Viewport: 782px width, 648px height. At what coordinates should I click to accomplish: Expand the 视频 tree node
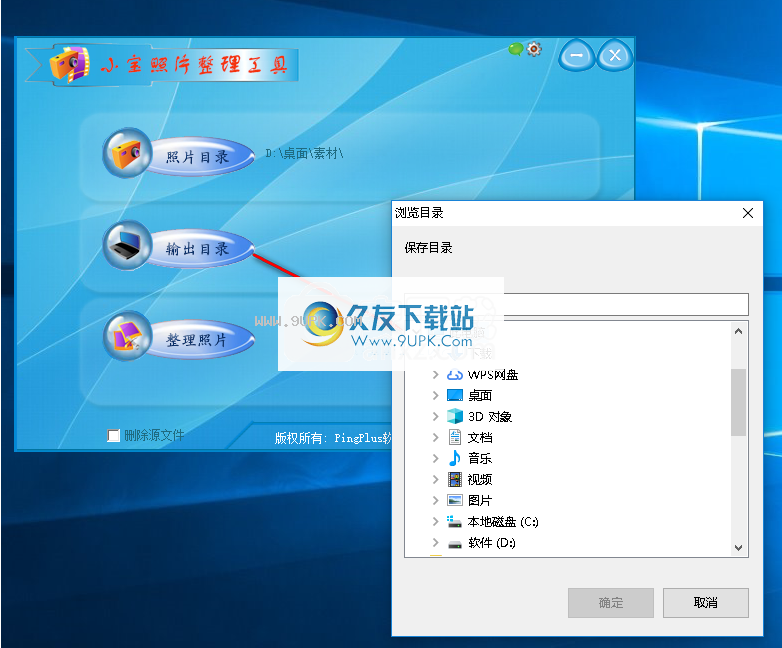[435, 479]
